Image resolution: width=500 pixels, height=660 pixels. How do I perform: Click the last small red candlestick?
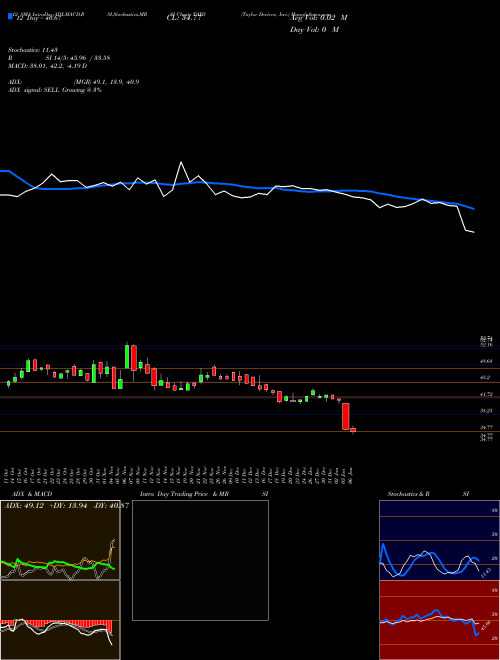353,430
